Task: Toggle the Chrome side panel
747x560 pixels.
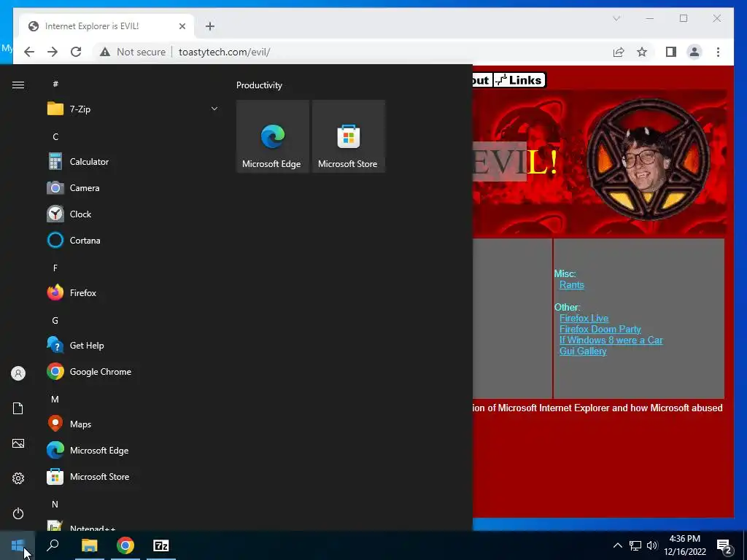Action: tap(671, 52)
